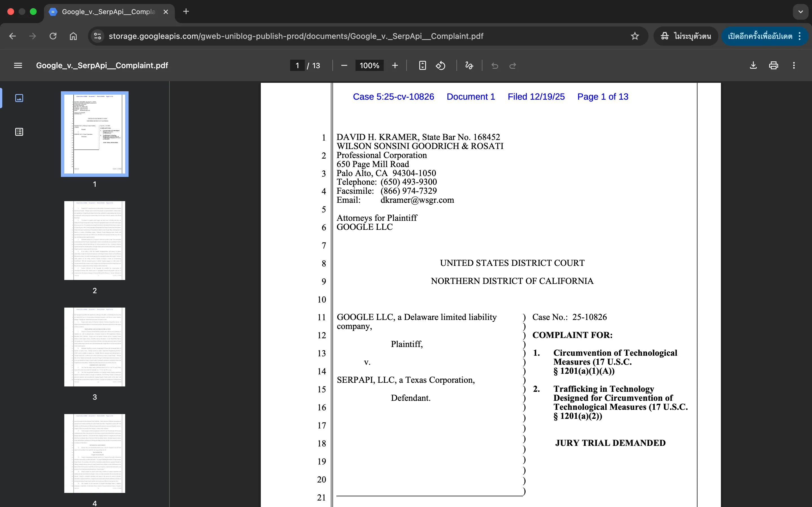
Task: Select the Draw annotation tool
Action: point(469,65)
